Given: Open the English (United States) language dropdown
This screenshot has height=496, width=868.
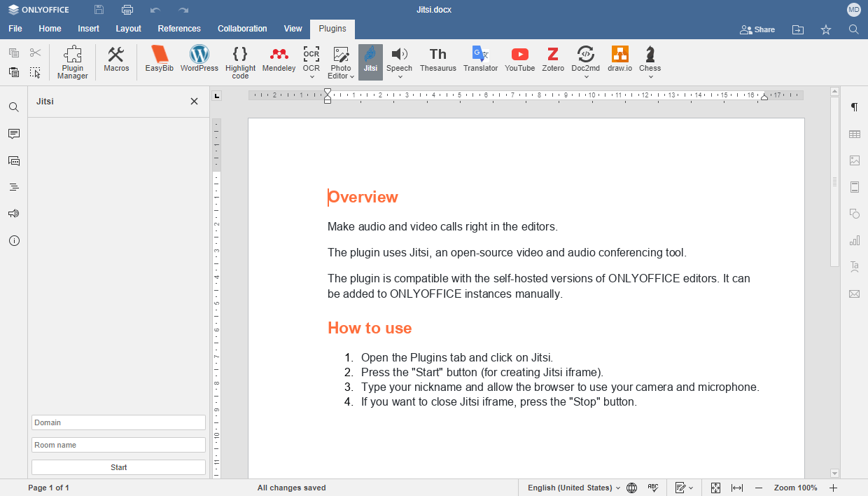Looking at the screenshot, I should [x=573, y=488].
